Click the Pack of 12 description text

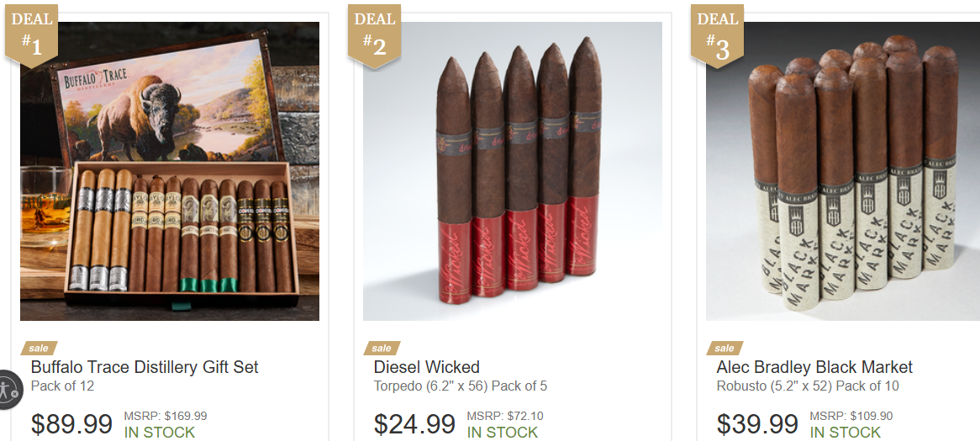(x=62, y=386)
